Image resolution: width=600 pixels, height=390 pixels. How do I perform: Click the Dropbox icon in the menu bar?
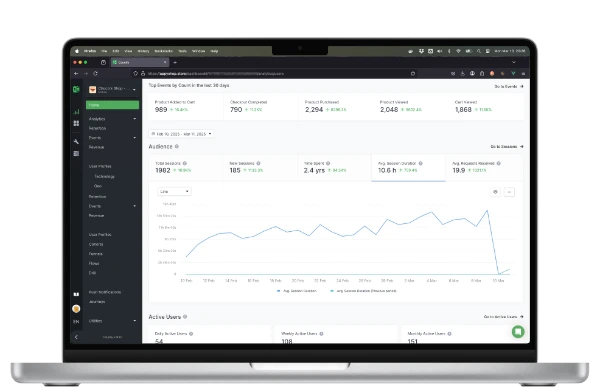click(421, 51)
